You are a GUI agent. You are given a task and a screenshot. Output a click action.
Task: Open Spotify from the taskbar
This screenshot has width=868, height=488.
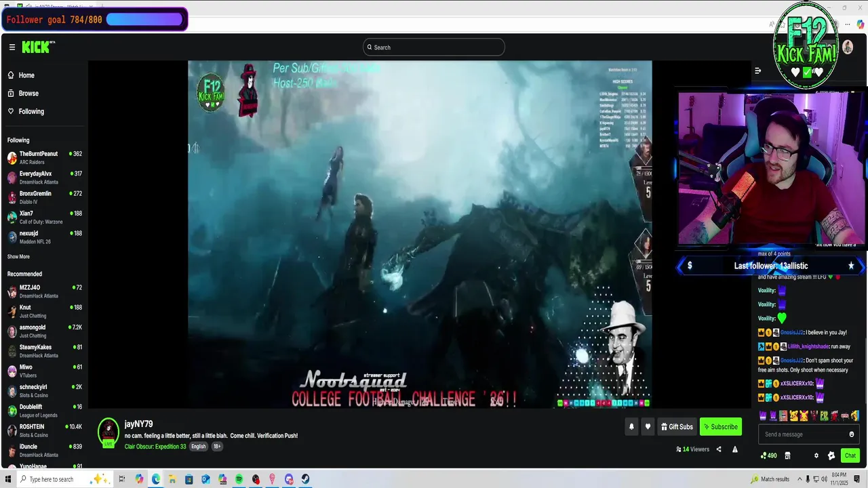239,479
